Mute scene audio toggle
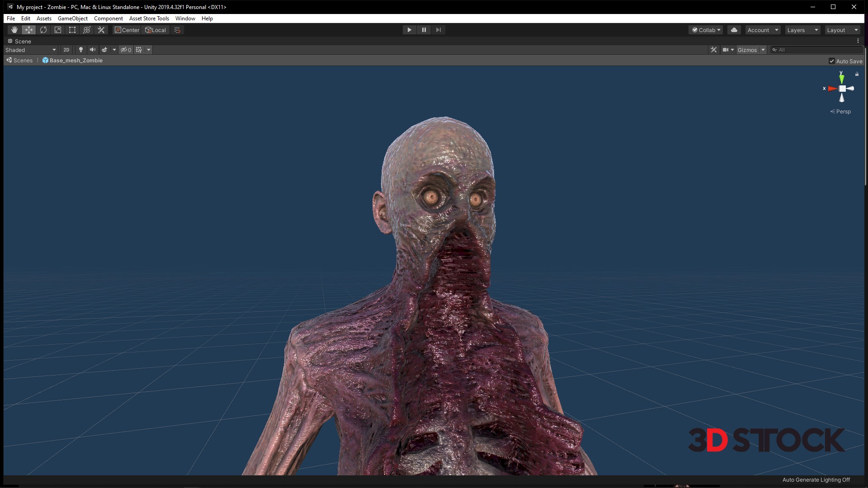 pyautogui.click(x=93, y=50)
